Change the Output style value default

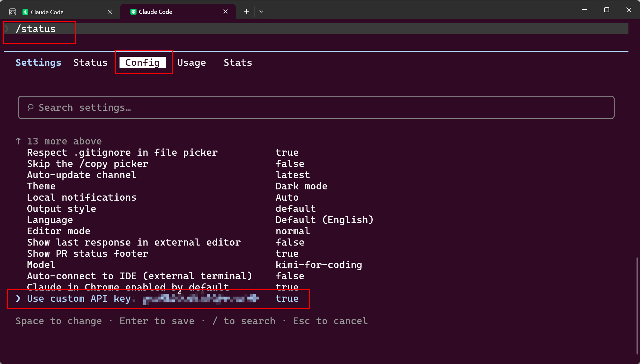[x=296, y=209]
